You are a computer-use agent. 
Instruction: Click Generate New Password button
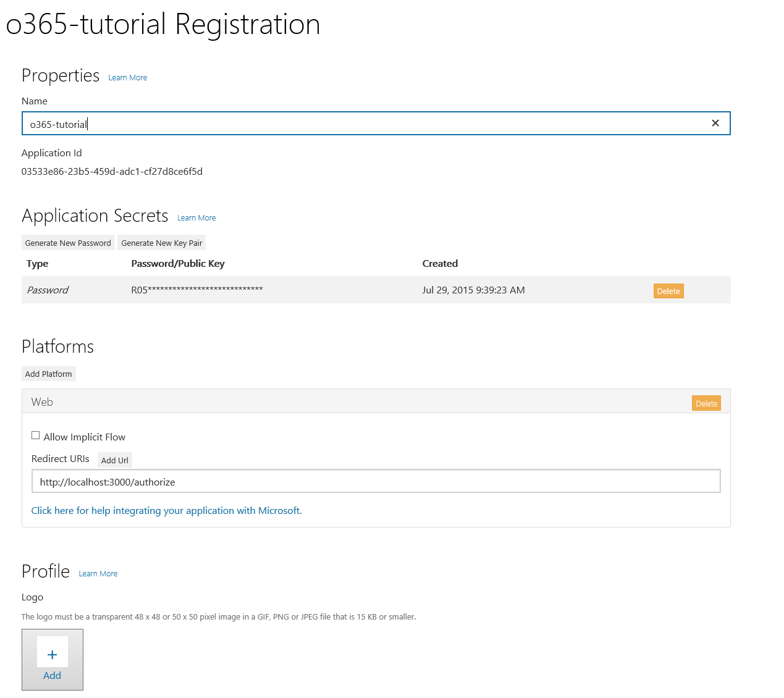pyautogui.click(x=68, y=243)
